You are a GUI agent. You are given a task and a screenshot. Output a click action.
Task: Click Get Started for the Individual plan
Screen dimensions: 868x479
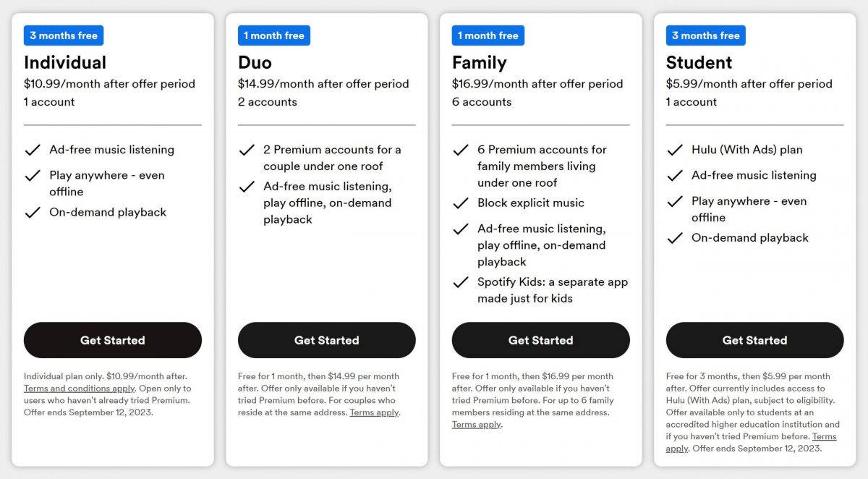(x=112, y=340)
